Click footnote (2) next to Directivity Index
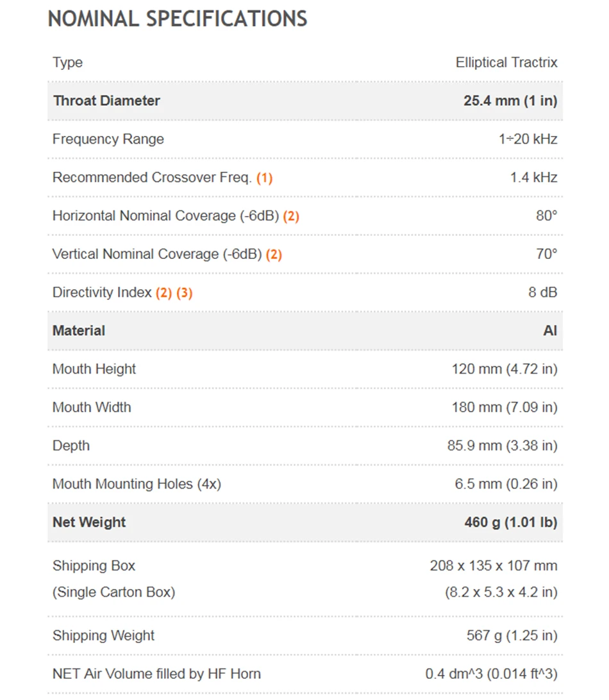Image resolution: width=609 pixels, height=700 pixels. pyautogui.click(x=164, y=293)
